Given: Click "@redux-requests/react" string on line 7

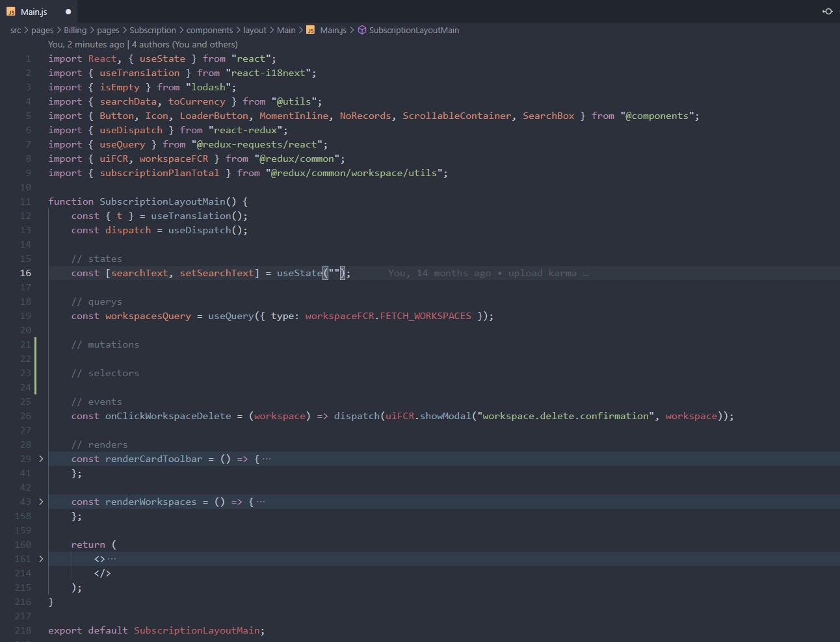Looking at the screenshot, I should 257,144.
